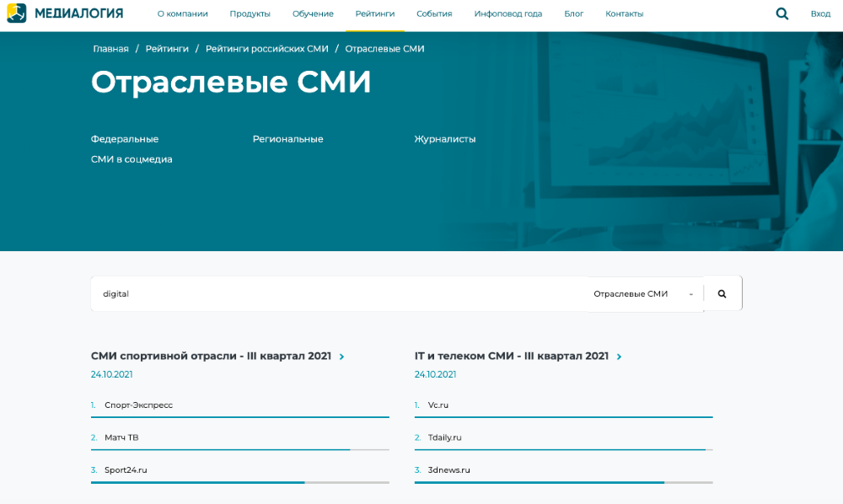
Task: Click the Медиалогия logo icon
Action: click(17, 13)
